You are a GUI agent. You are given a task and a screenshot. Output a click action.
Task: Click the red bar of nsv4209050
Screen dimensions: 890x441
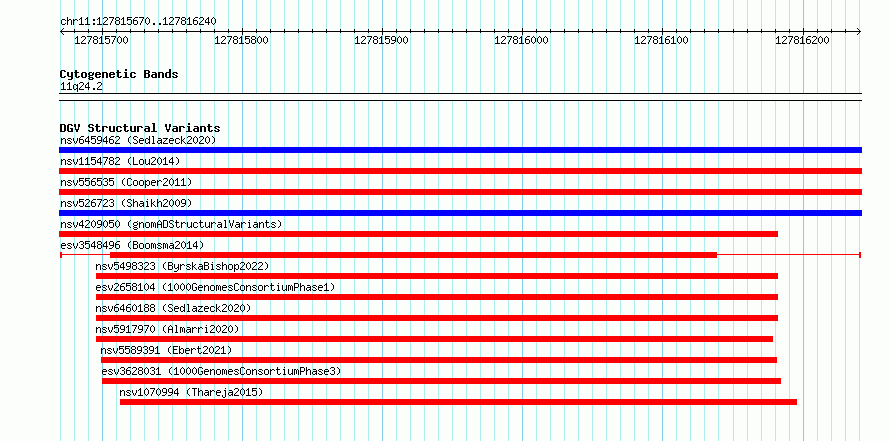point(418,234)
